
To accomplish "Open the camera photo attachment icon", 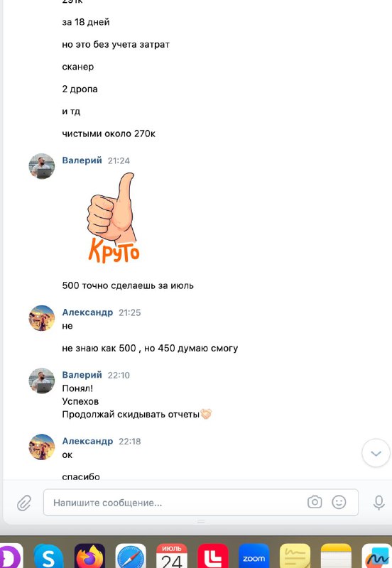I will tap(315, 502).
